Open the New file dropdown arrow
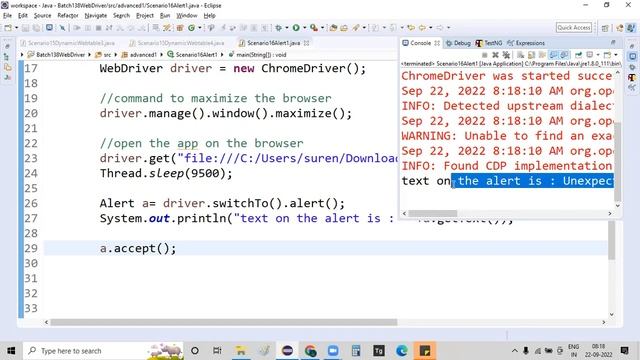The width and height of the screenshot is (640, 360). 16,28
